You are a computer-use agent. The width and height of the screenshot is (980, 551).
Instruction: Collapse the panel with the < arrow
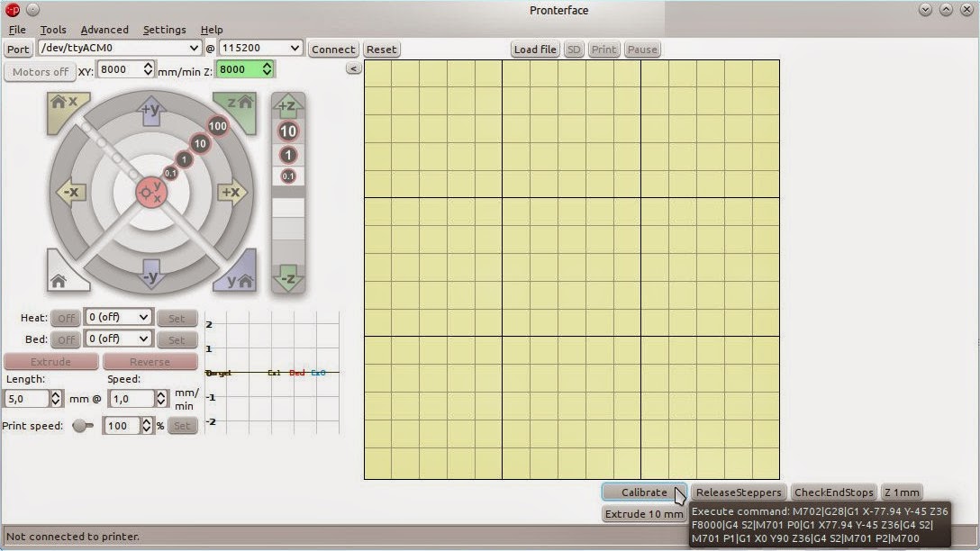tap(354, 68)
